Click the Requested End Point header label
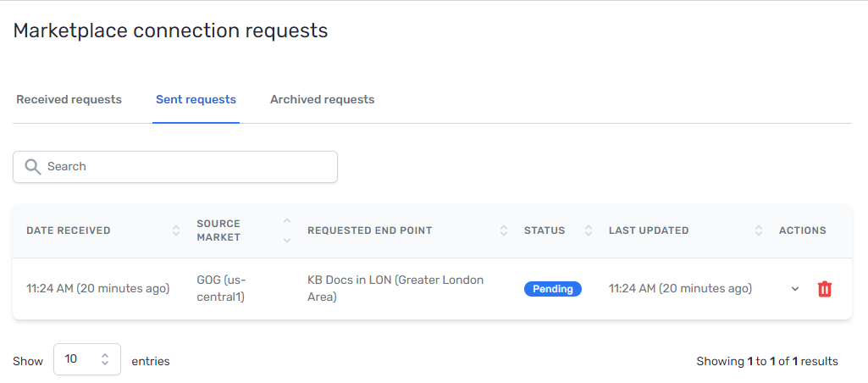Screen dimensions: 868x383 point(369,230)
